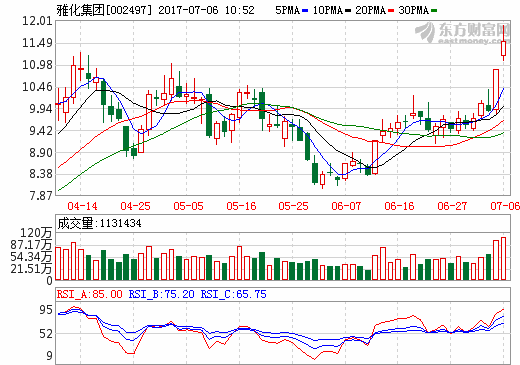
Task: Click the 87.17万 volume axis label
Action: coord(31,245)
